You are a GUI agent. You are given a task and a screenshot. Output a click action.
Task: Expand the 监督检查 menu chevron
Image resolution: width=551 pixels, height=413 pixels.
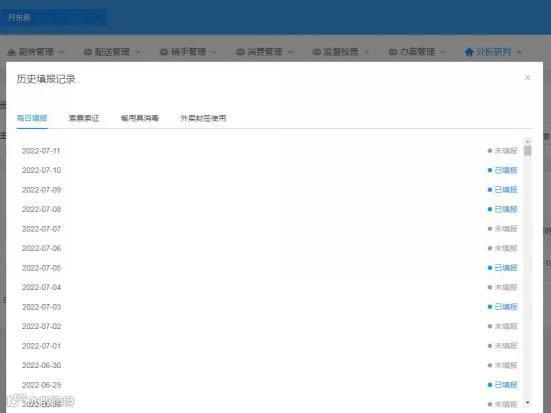click(367, 52)
